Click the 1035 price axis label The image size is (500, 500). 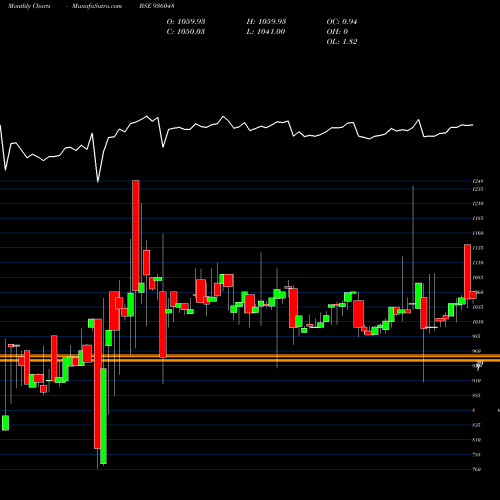[x=478, y=307]
